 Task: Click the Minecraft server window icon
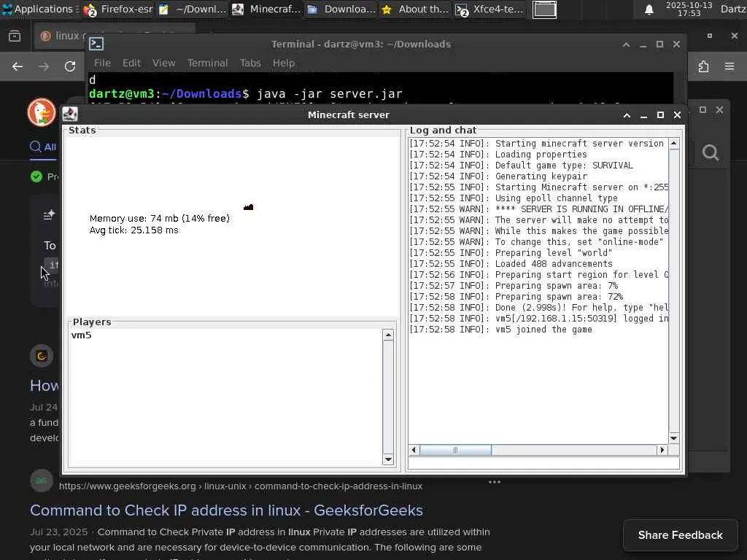tap(70, 114)
